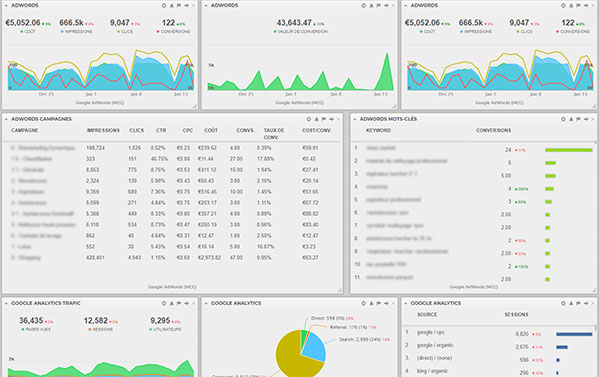The width and height of the screenshot is (600, 377).
Task: Click the "Search: 2,988 (24%)" pie label
Action: [360, 339]
